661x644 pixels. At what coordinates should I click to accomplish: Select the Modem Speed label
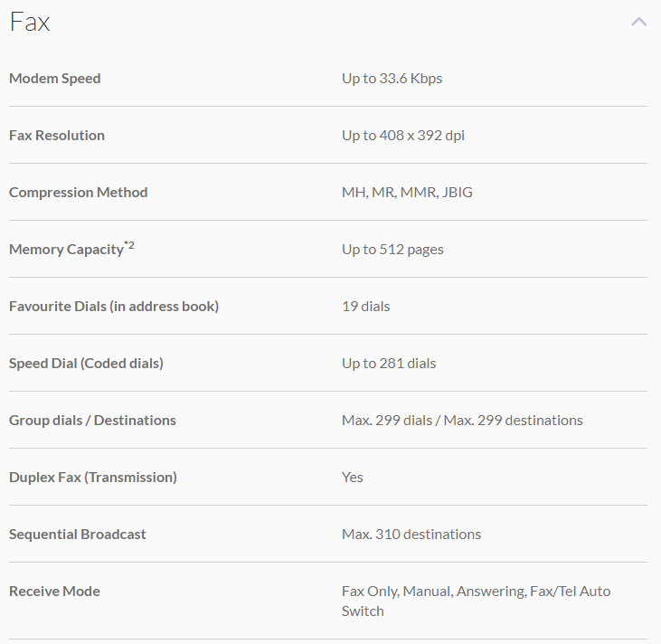click(x=55, y=79)
